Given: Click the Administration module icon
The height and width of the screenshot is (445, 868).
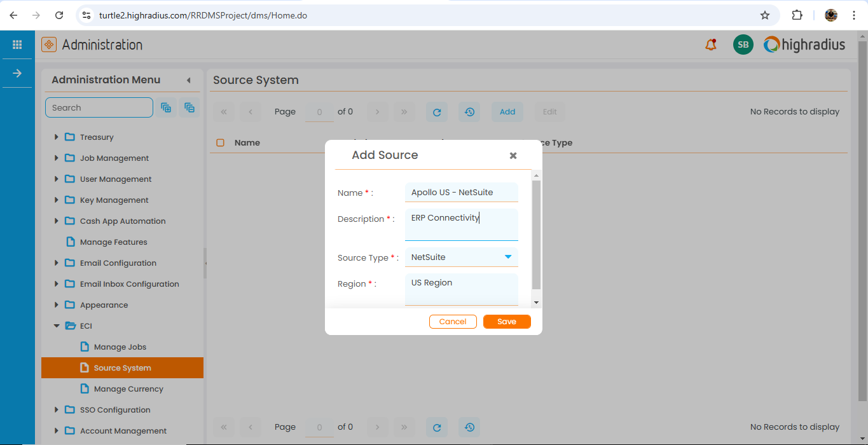Looking at the screenshot, I should pos(49,44).
